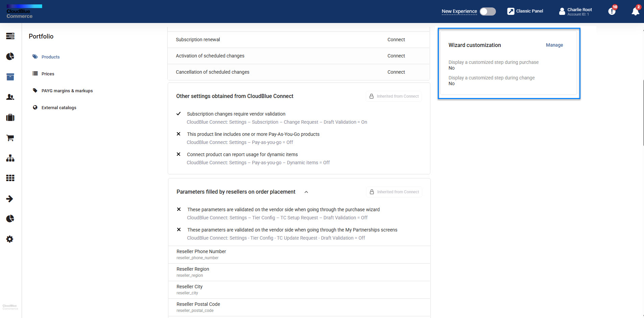Click Reseller Phone Number parameter
The image size is (644, 318).
pos(299,254)
